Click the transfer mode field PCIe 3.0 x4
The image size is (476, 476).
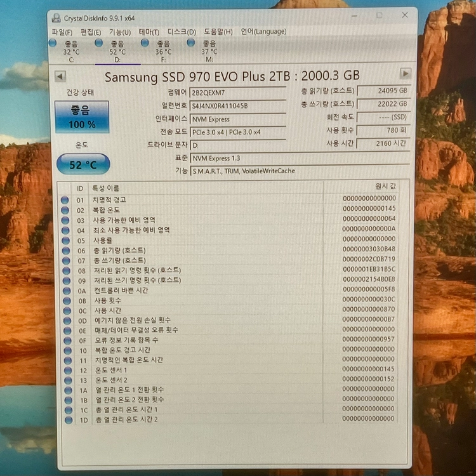pyautogui.click(x=237, y=132)
